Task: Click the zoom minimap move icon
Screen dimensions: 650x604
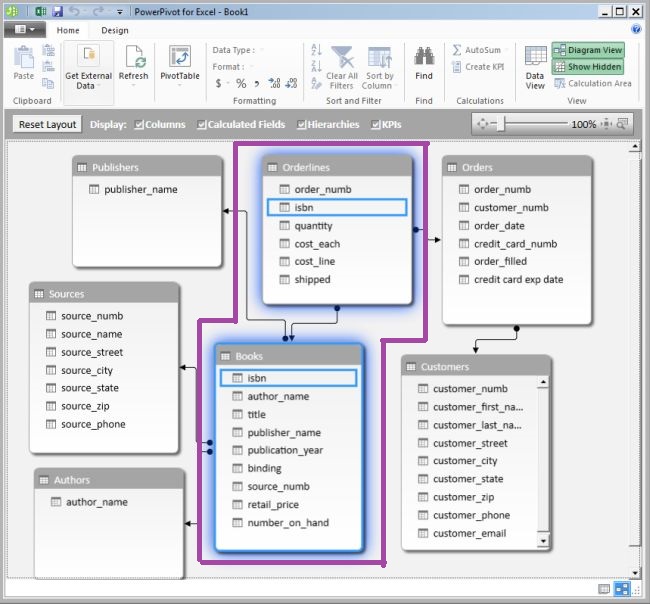Action: 483,124
